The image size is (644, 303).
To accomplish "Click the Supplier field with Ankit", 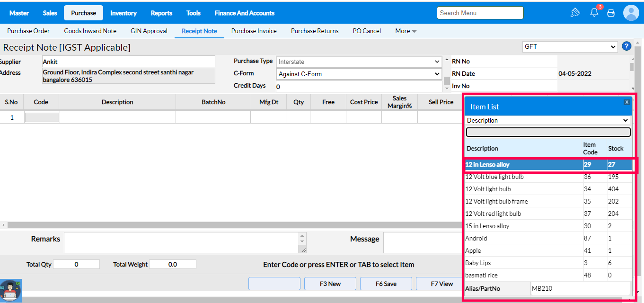I will 128,62.
